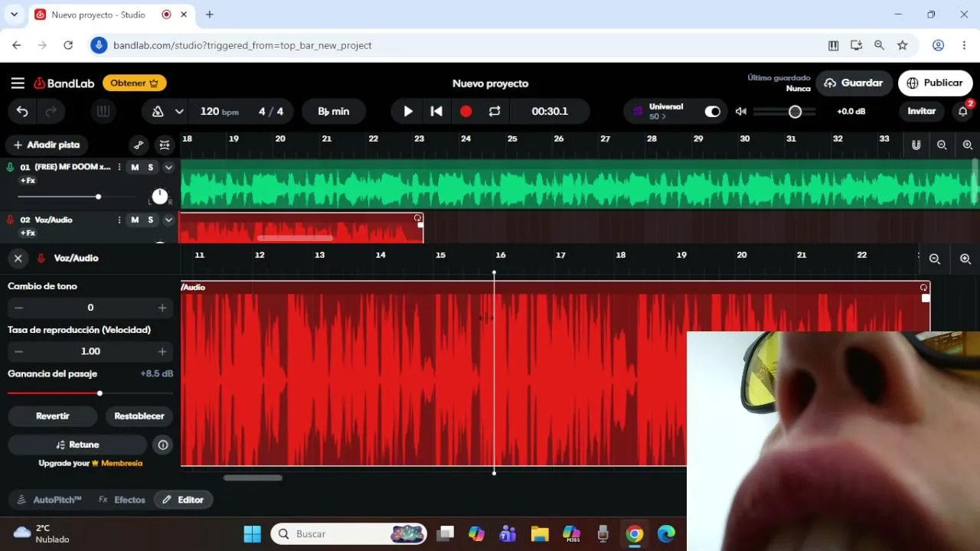The width and height of the screenshot is (980, 551).
Task: Click the master volume speaker icon
Action: coord(740,112)
